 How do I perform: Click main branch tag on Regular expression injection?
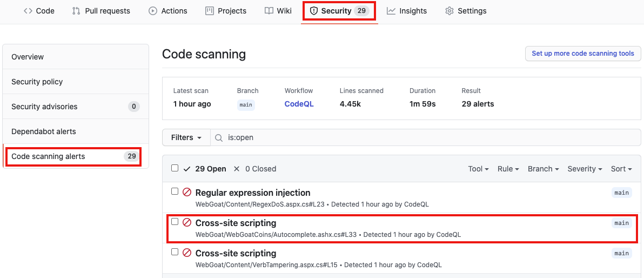pyautogui.click(x=621, y=193)
